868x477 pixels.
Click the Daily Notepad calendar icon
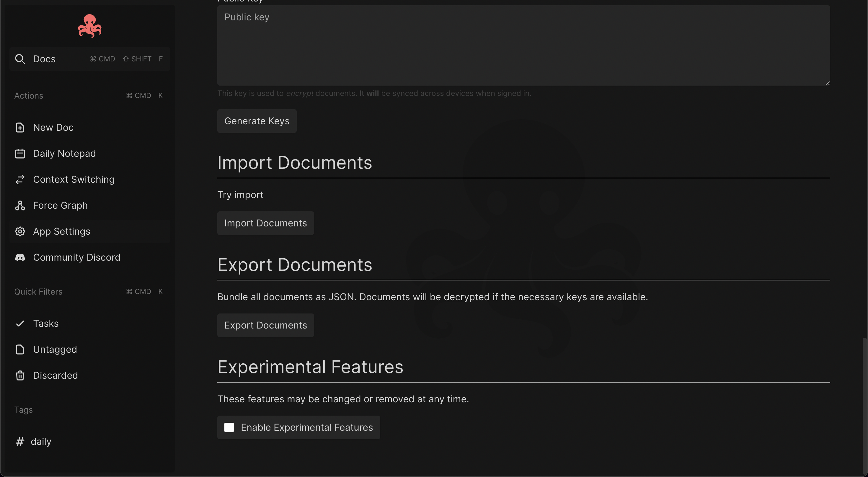click(20, 153)
